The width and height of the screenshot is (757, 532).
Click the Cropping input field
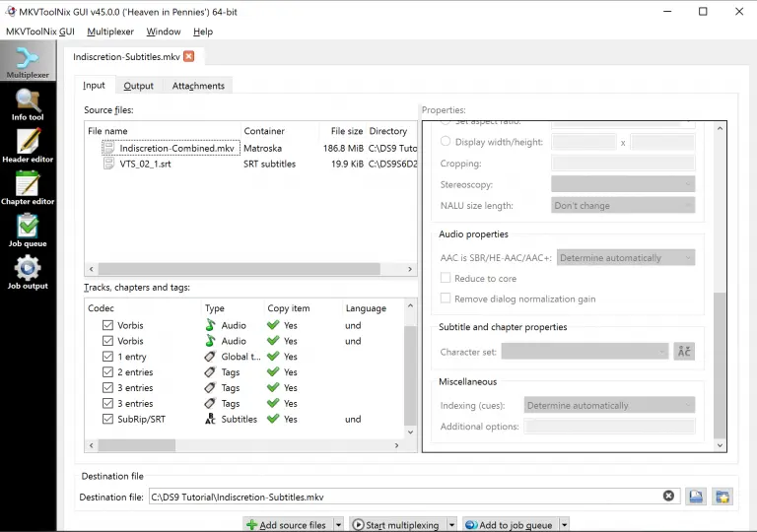coord(623,164)
